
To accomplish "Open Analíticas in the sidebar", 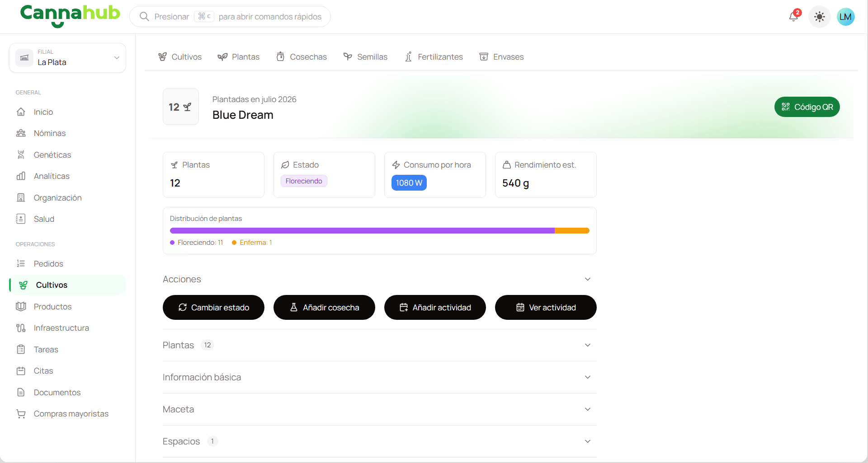I will click(x=68, y=176).
